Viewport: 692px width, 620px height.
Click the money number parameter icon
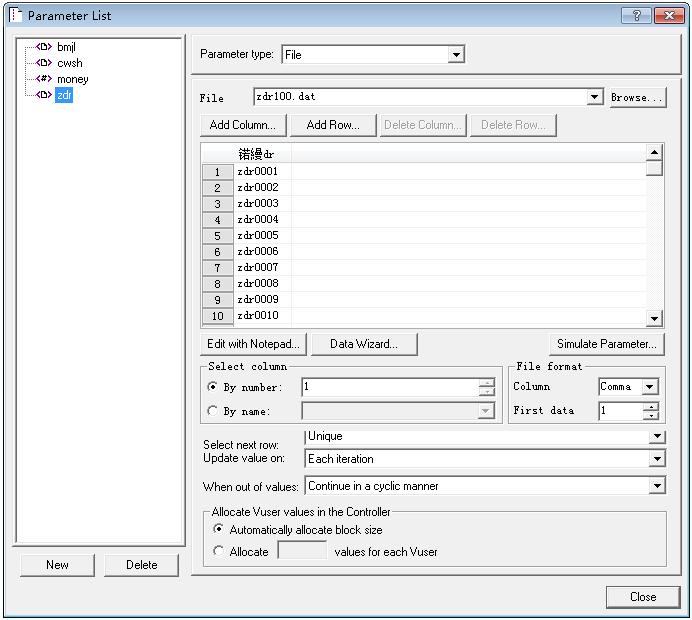coord(43,79)
